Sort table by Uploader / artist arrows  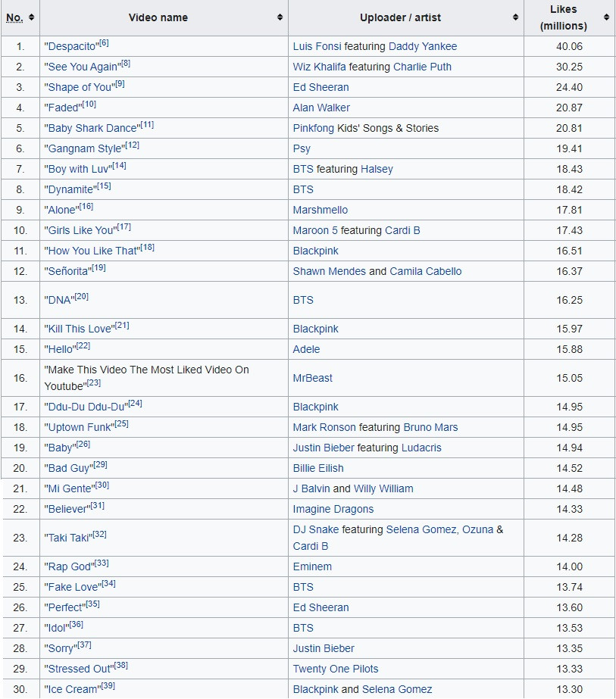515,17
